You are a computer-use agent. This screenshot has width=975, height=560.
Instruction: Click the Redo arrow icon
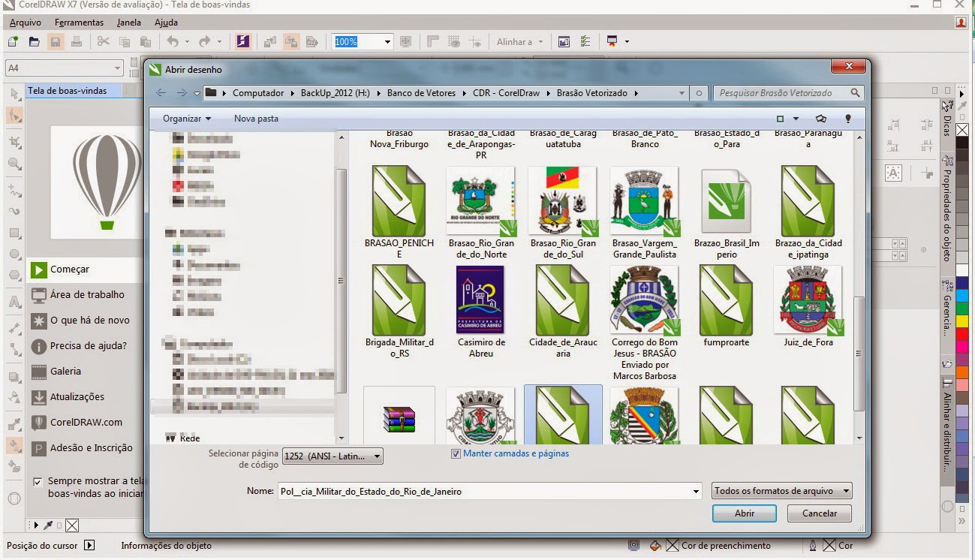pos(204,42)
